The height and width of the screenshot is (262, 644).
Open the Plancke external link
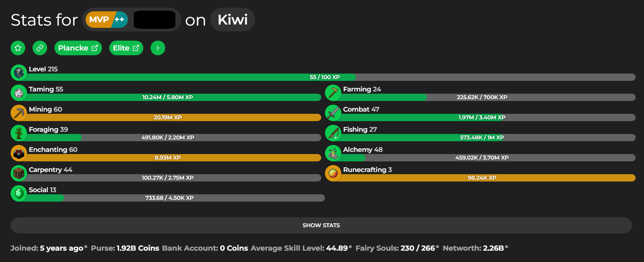point(78,48)
